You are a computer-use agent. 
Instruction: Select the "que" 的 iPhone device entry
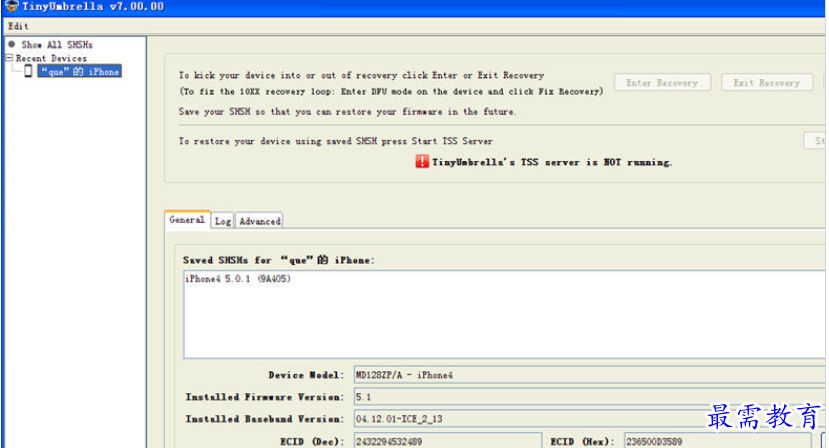click(x=80, y=71)
